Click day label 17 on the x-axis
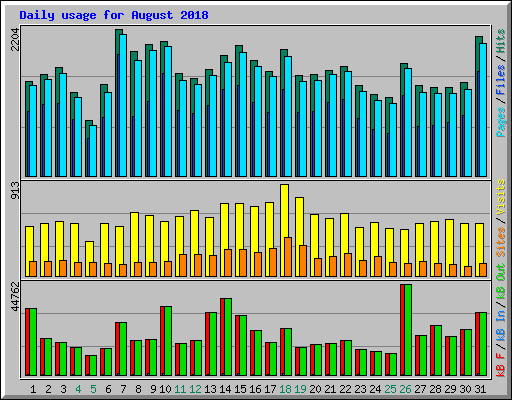Viewport: 512px width, 400px height. (270, 389)
